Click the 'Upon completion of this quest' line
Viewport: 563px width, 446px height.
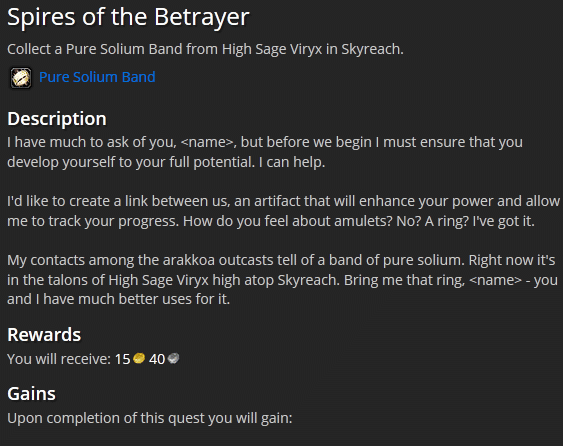150,418
